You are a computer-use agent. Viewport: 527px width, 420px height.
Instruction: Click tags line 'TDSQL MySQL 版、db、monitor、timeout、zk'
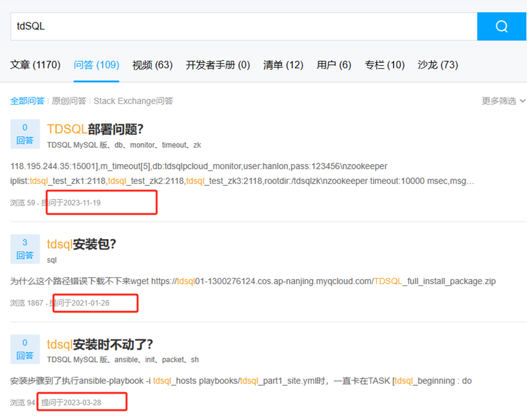click(x=124, y=145)
